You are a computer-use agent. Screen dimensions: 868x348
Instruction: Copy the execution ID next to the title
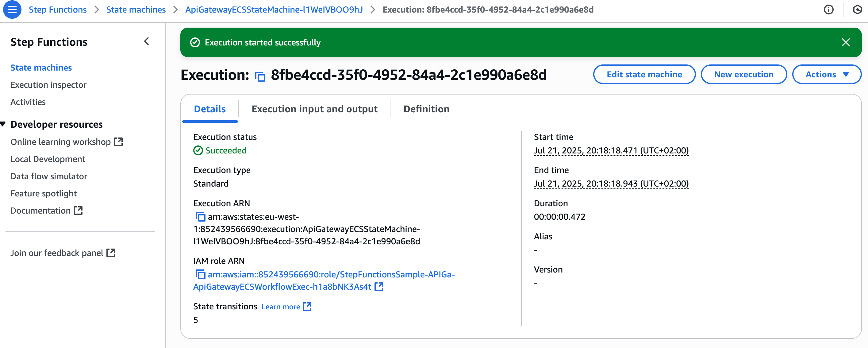point(260,76)
